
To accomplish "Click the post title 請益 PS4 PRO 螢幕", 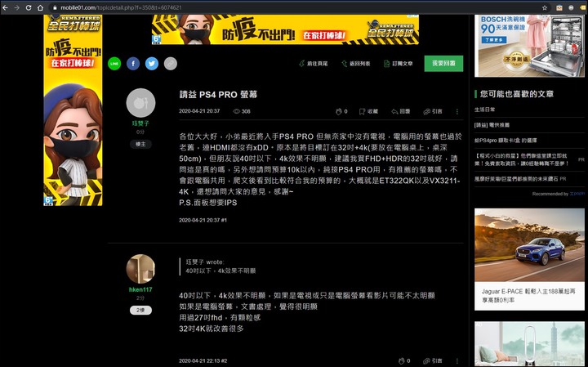I will [218, 95].
